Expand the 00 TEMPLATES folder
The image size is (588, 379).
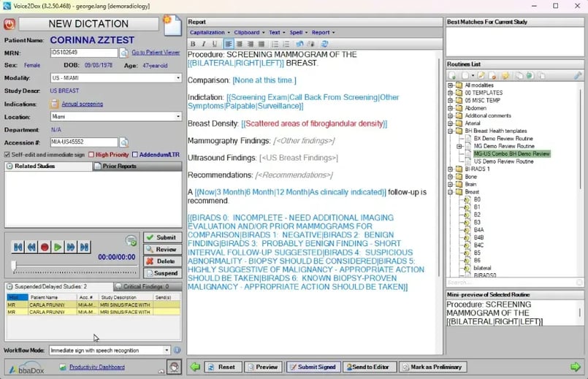[451, 93]
